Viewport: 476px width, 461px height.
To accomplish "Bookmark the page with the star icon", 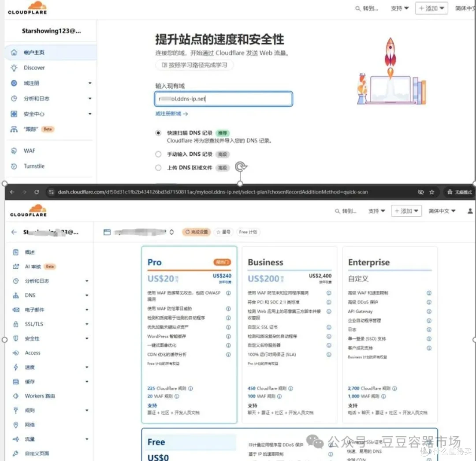I will point(431,192).
